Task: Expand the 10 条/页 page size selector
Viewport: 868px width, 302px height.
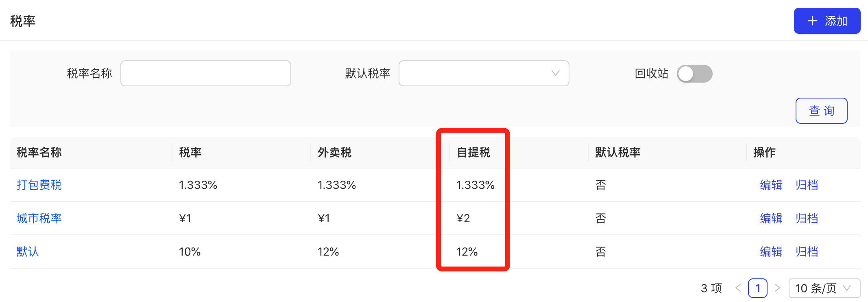Action: (824, 288)
